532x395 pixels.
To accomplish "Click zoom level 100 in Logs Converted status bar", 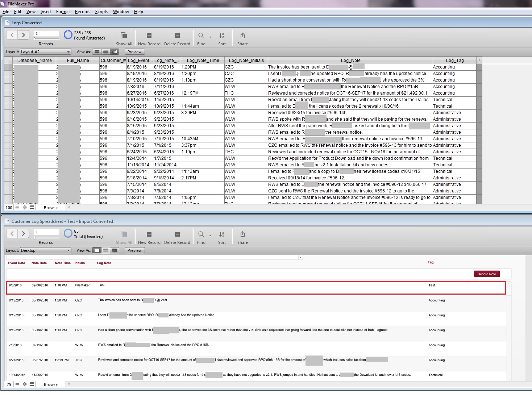I will [x=9, y=208].
